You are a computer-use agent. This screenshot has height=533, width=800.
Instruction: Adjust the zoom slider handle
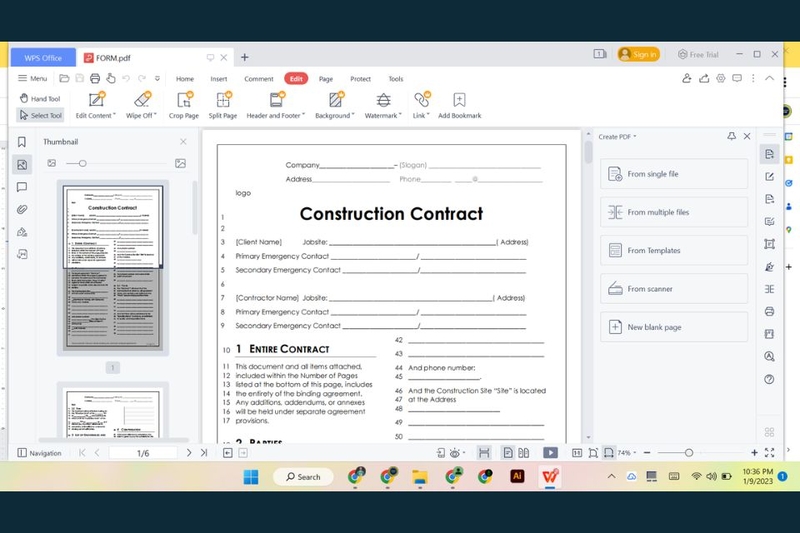click(689, 452)
